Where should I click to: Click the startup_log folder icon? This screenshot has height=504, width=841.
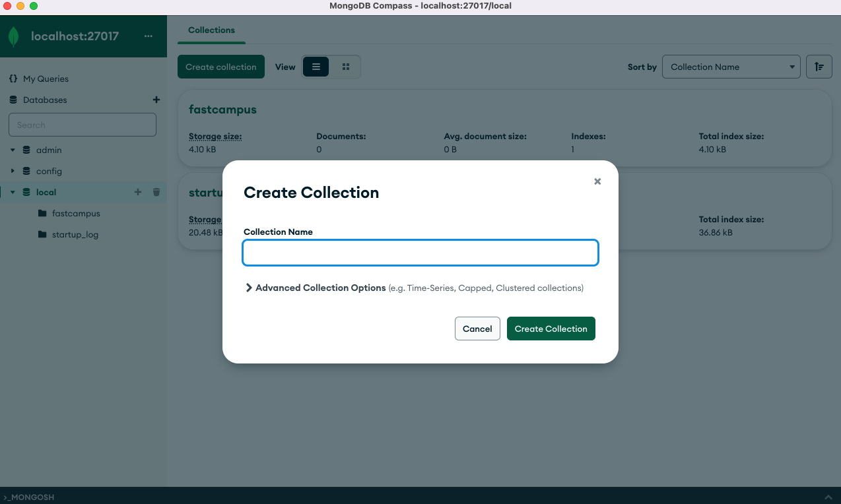42,234
